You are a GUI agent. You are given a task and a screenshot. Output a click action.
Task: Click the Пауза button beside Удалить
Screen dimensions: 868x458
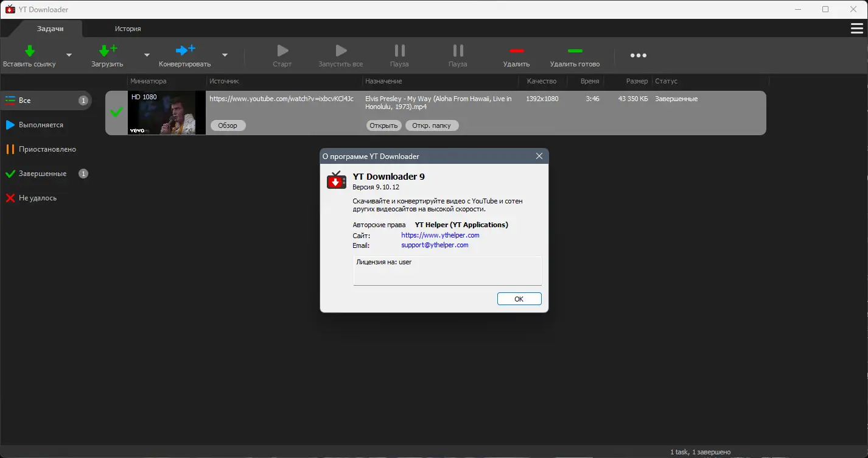(x=458, y=55)
